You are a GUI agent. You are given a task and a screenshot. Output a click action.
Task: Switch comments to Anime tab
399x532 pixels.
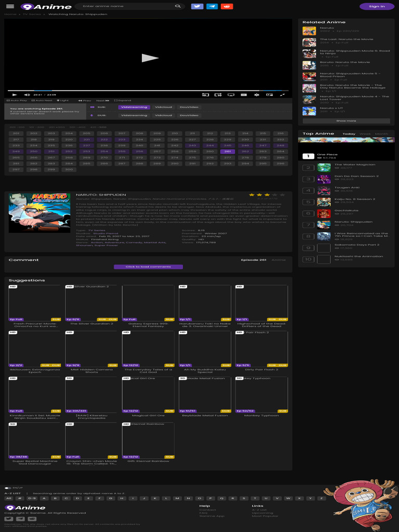tap(278, 260)
